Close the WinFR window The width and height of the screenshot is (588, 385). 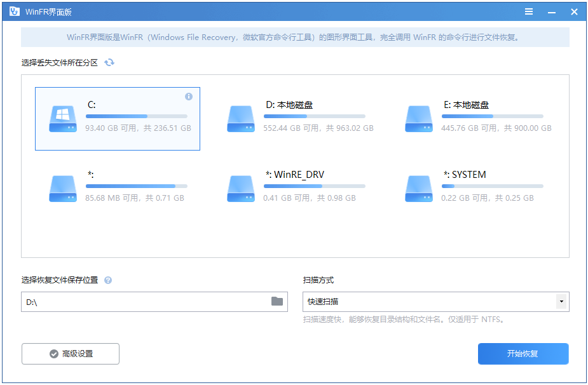point(574,12)
